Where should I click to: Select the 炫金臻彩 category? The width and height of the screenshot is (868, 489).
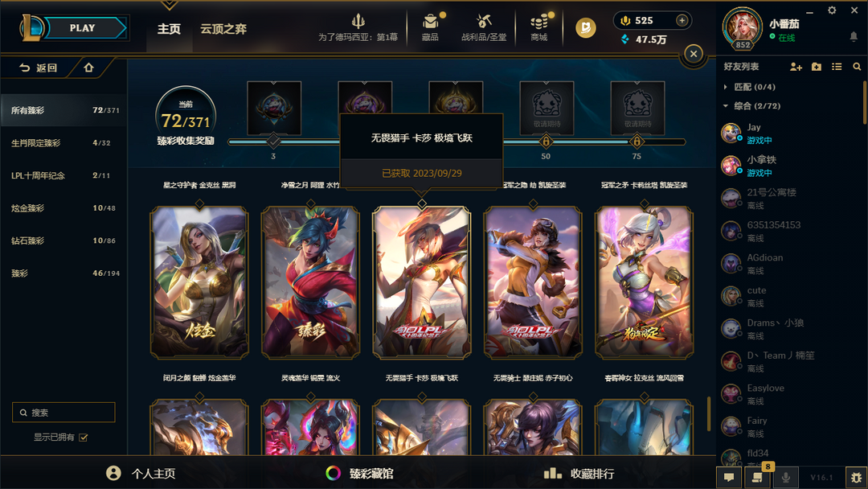coord(64,208)
